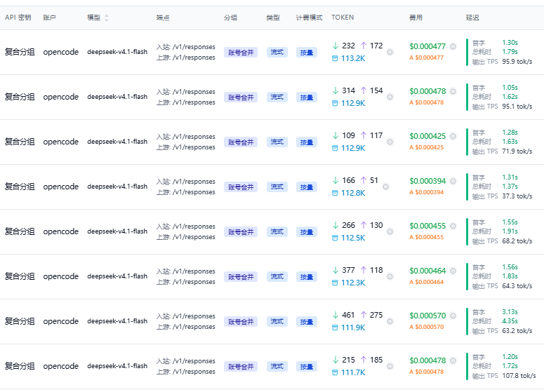Viewport: 544px width, 392px height.
Task: Click the 账户 column header
Action: tap(50, 18)
